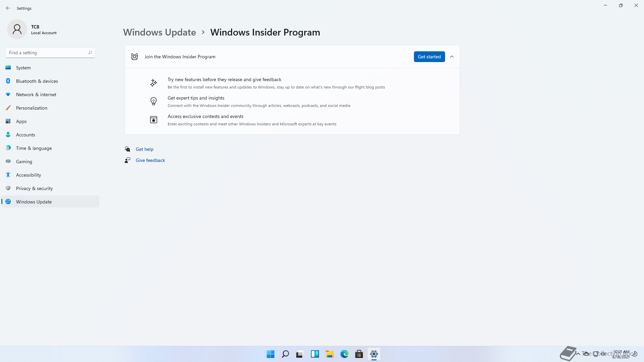Click the search magnifier in Find a setting
644x362 pixels.
coord(90,53)
